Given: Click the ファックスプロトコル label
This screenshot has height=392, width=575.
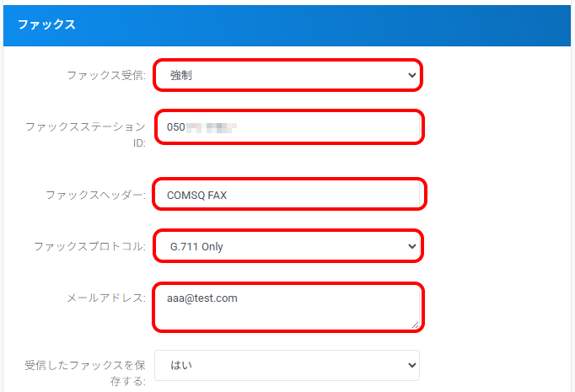Looking at the screenshot, I should (89, 246).
